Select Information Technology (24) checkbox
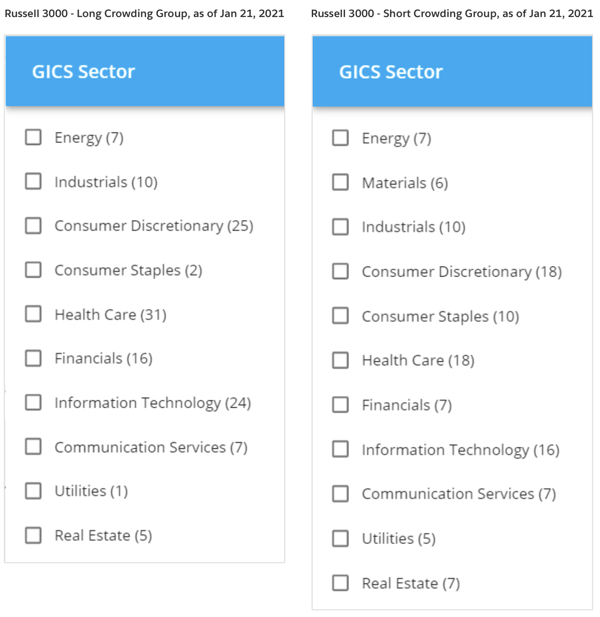The height and width of the screenshot is (617, 600). coord(33,403)
